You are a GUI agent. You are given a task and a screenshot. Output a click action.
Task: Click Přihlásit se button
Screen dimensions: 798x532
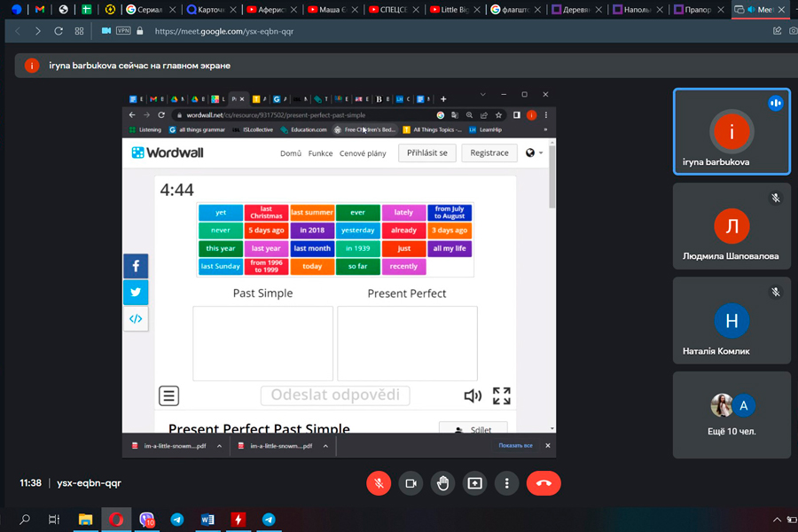pyautogui.click(x=427, y=153)
